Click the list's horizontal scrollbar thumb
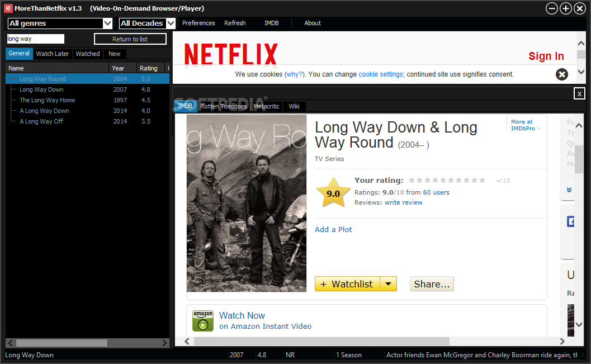Image resolution: width=591 pixels, height=364 pixels. point(62,343)
